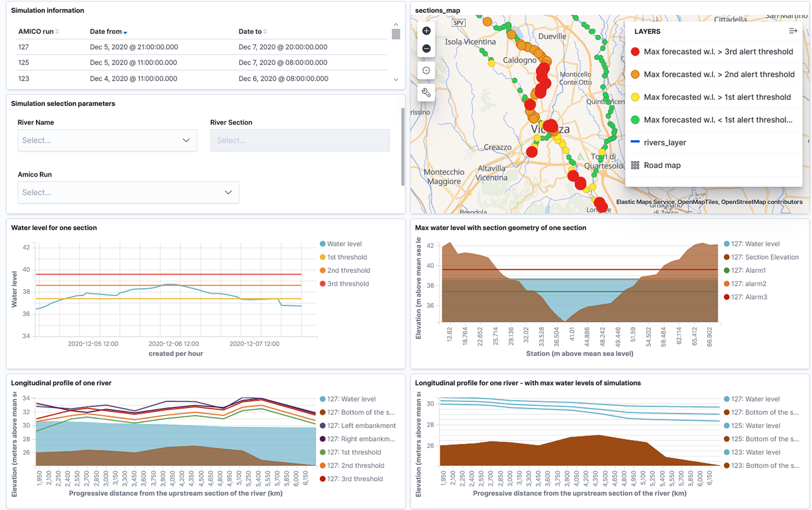
Task: Toggle 127: Left embankment legend item
Action: coord(358,425)
